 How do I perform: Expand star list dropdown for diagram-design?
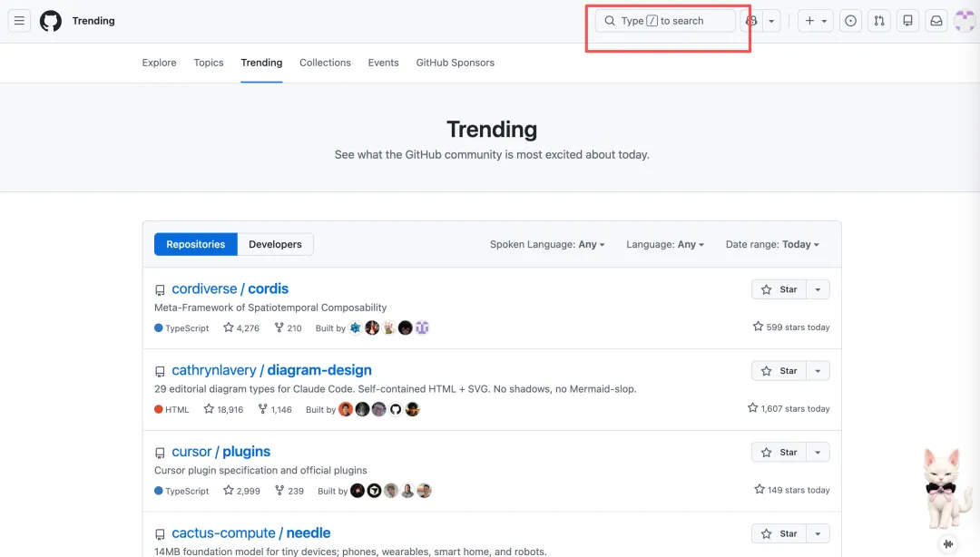click(818, 371)
